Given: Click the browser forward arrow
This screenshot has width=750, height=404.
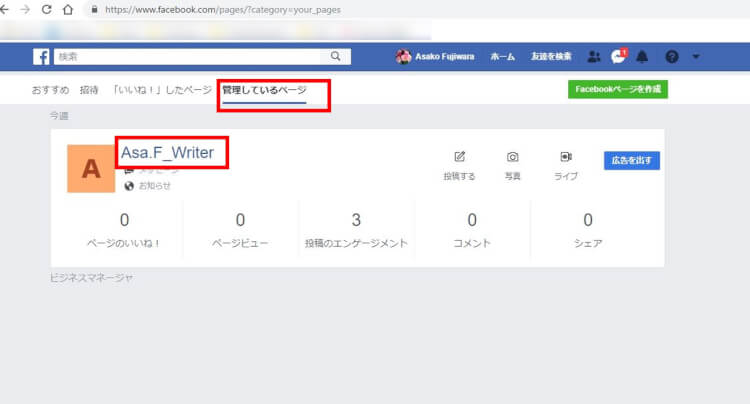Looking at the screenshot, I should [25, 10].
